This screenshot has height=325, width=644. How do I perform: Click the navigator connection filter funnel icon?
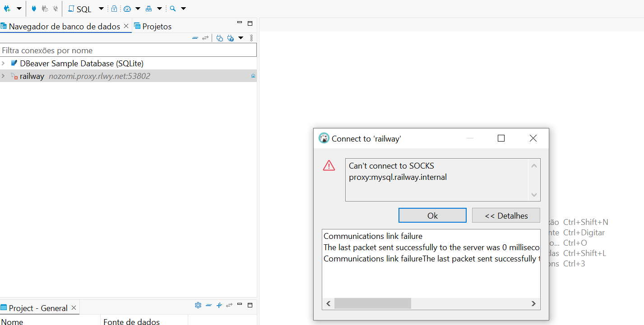pyautogui.click(x=231, y=38)
